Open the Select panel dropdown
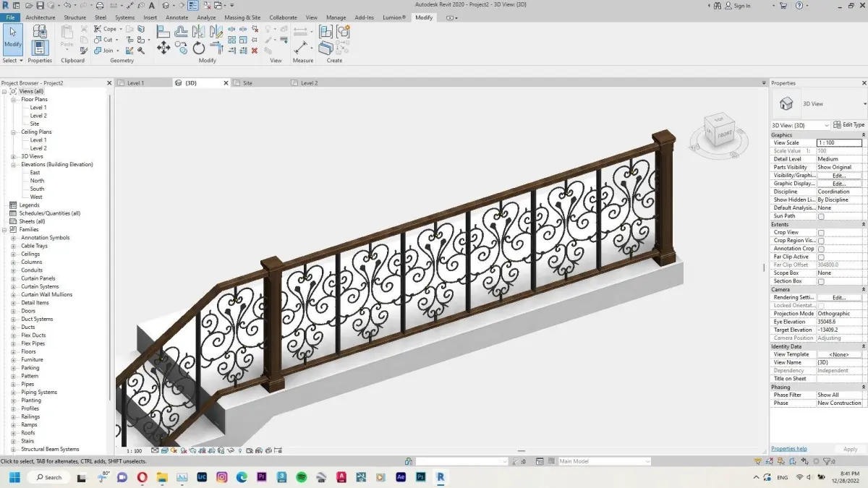 (13, 61)
